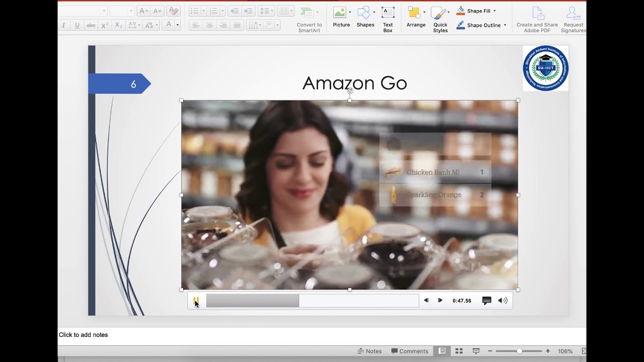Step the video back one frame
This screenshot has height=362, width=644.
click(426, 300)
